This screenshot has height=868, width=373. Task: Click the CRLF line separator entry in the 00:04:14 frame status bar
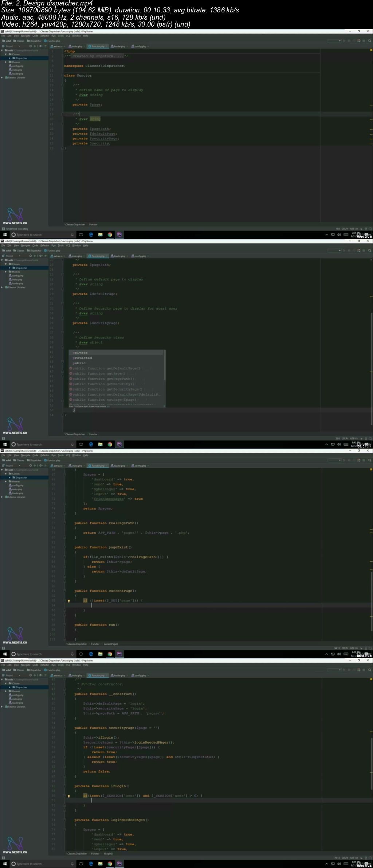click(x=345, y=439)
